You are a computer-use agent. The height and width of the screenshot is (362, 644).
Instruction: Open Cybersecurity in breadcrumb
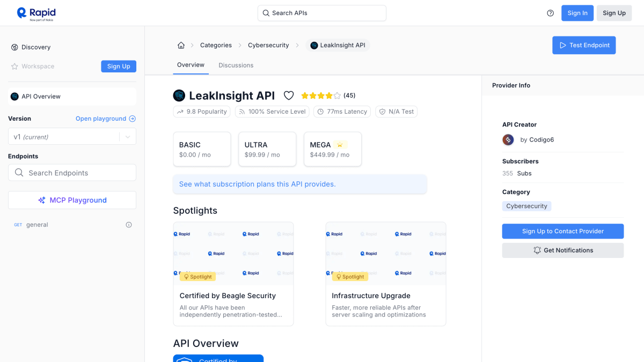[268, 45]
